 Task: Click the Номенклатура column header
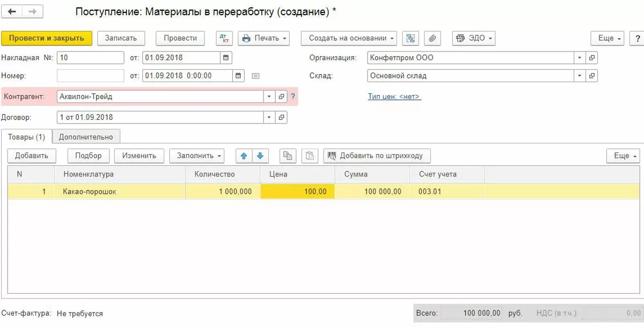120,174
